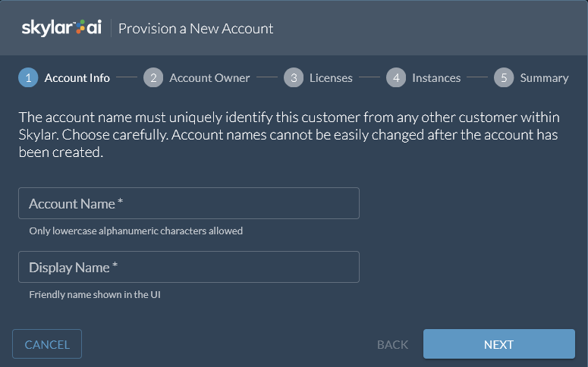The height and width of the screenshot is (367, 588).
Task: Open the Instances step
Action: coord(436,77)
